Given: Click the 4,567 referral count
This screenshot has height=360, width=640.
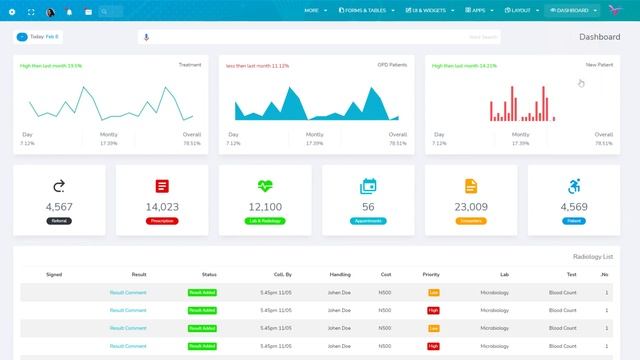Looking at the screenshot, I should coord(59,207).
